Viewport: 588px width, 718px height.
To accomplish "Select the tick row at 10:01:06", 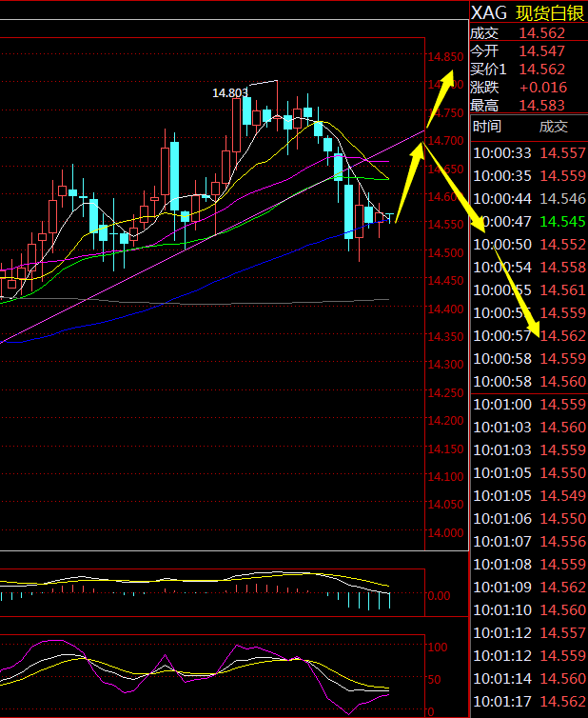I will tap(529, 519).
